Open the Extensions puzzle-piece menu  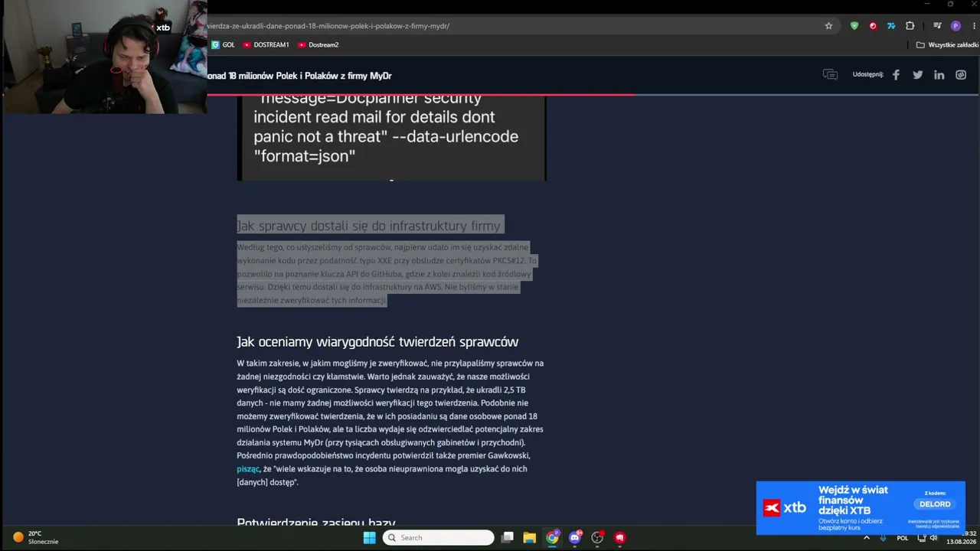click(910, 26)
